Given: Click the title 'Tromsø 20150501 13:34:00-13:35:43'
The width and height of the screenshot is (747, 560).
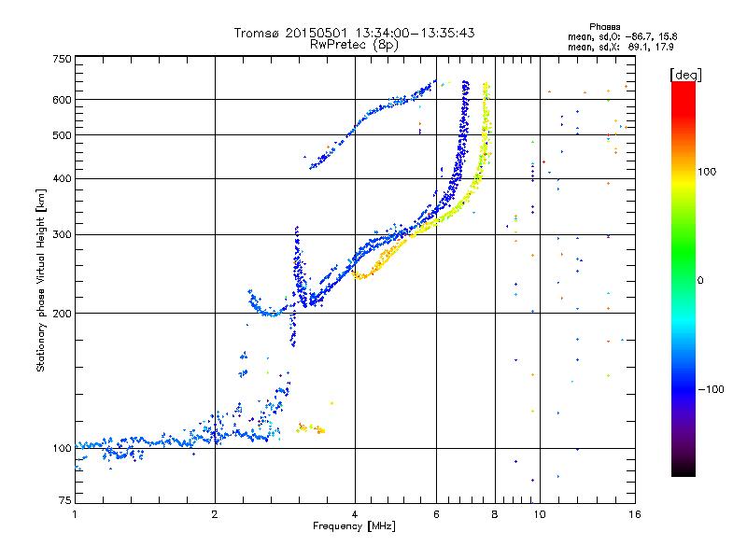Looking at the screenshot, I should click(x=354, y=33).
